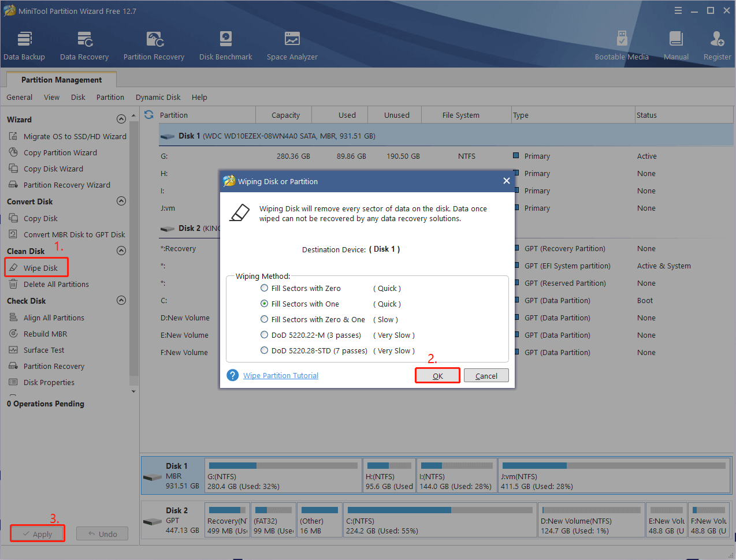Click the sidebar scroll down arrow
This screenshot has height=560, width=736.
click(133, 391)
